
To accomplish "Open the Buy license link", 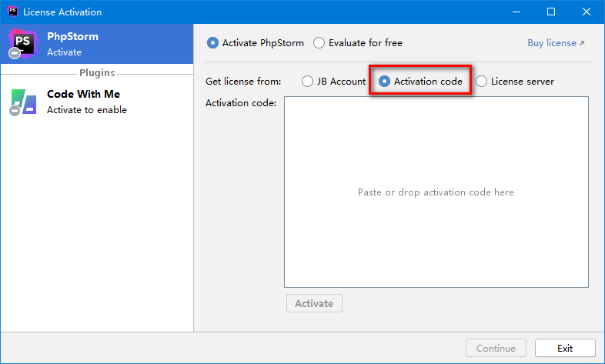I will point(551,43).
